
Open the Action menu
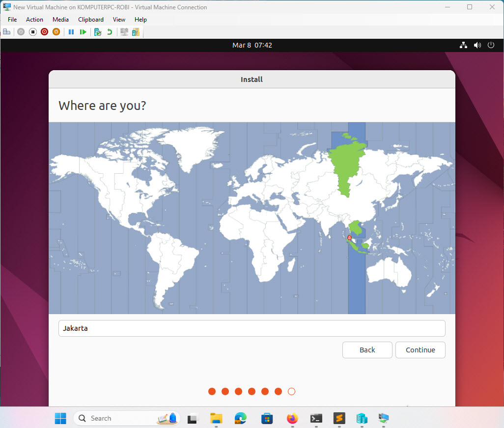click(x=34, y=20)
